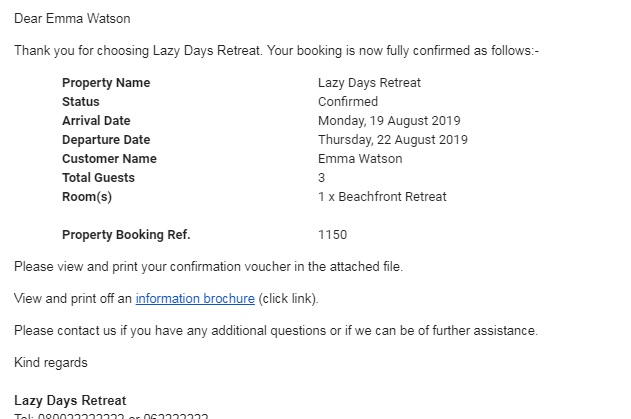Click the 'Total Guests' label
The height and width of the screenshot is (419, 631).
click(x=99, y=178)
